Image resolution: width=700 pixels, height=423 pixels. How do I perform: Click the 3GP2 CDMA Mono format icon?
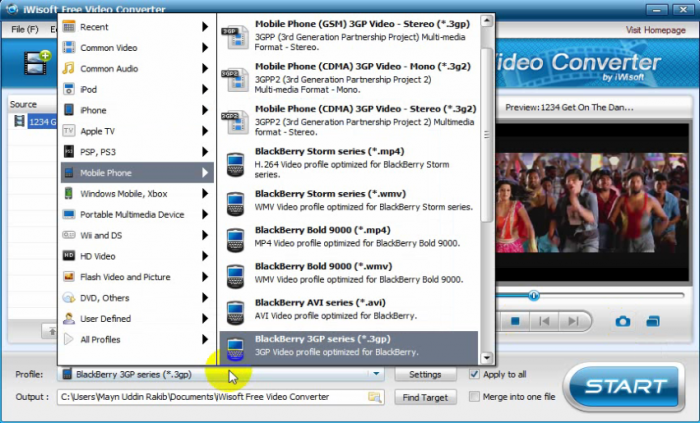click(x=235, y=80)
